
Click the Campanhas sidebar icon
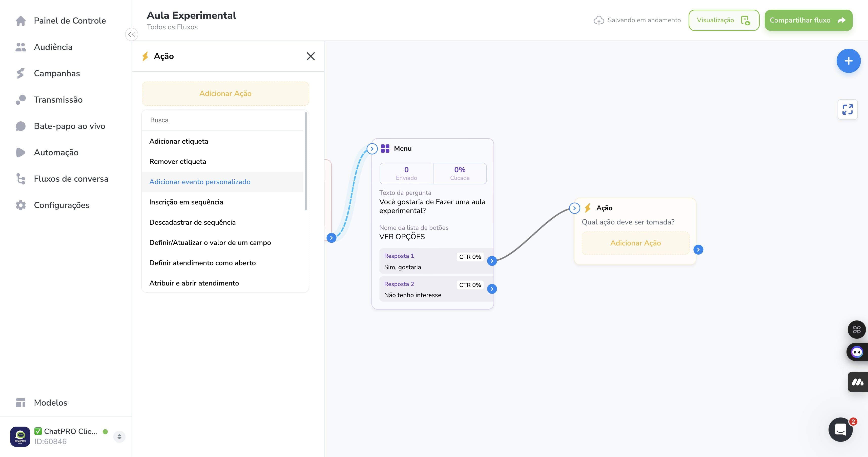[x=20, y=73]
